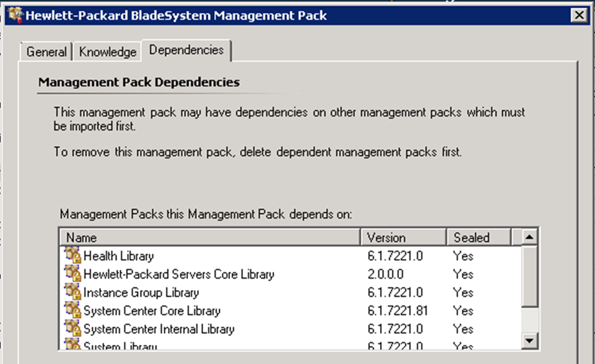Switch to the General tab
595x364 pixels.
(x=46, y=52)
